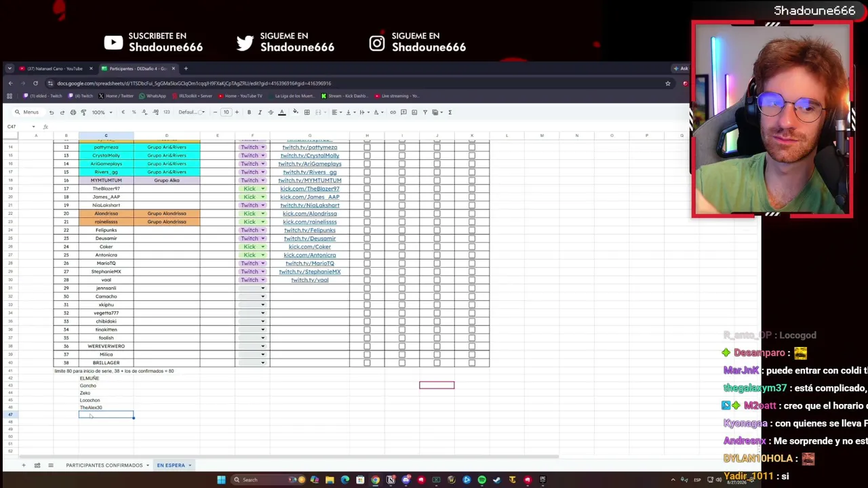Add a new sheet with plus icon
868x488 pixels.
23,466
